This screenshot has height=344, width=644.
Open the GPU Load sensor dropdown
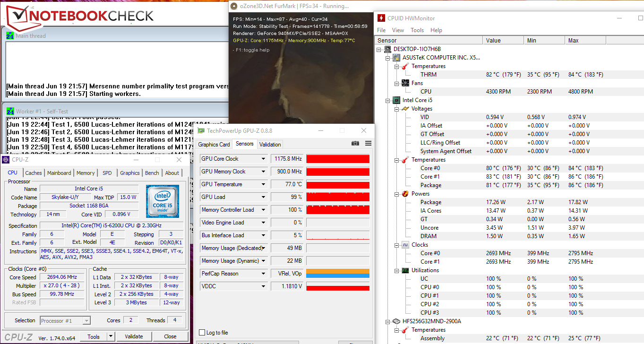[x=263, y=197]
